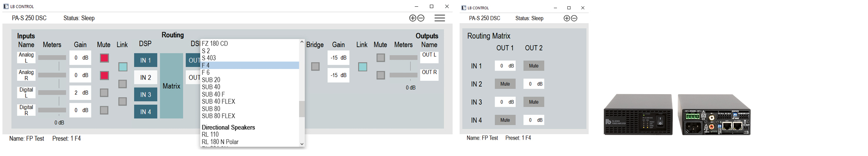Toggle the output Link square
The height and width of the screenshot is (156, 868).
tap(363, 67)
